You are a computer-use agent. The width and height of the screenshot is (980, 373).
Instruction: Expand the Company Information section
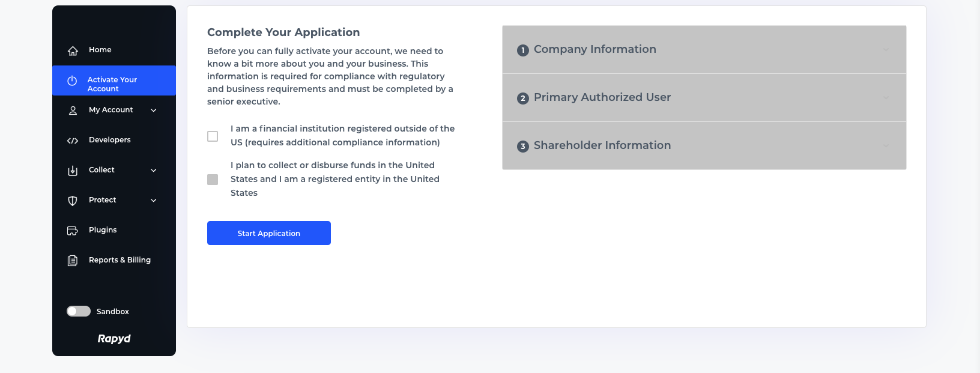[704, 50]
